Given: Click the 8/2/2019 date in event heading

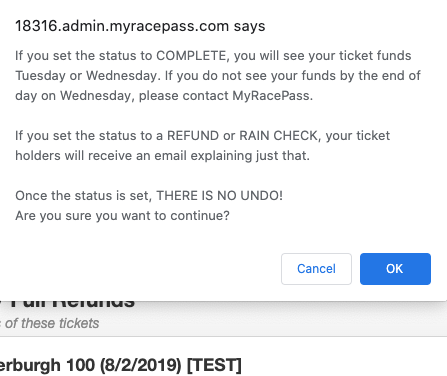Looking at the screenshot, I should (x=141, y=365).
